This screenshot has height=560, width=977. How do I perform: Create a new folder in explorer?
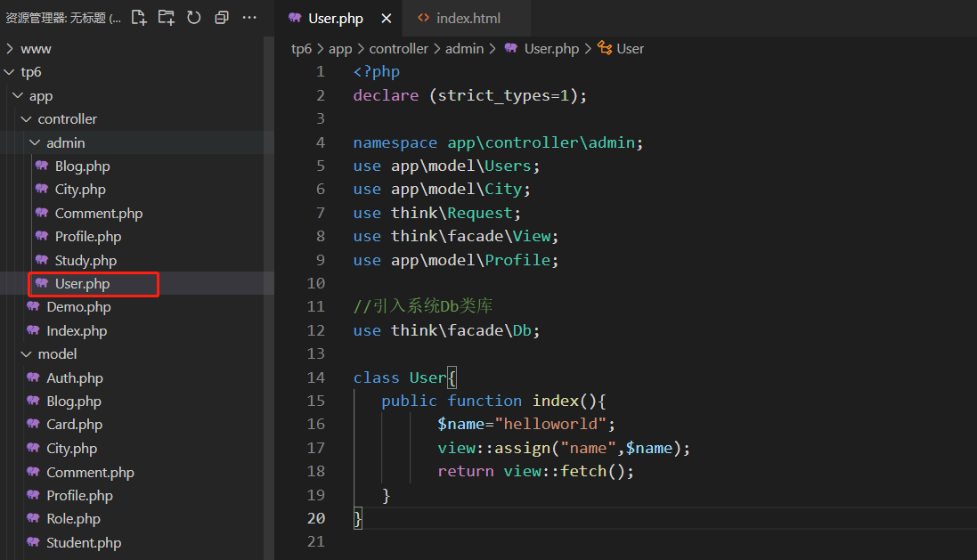coord(167,18)
